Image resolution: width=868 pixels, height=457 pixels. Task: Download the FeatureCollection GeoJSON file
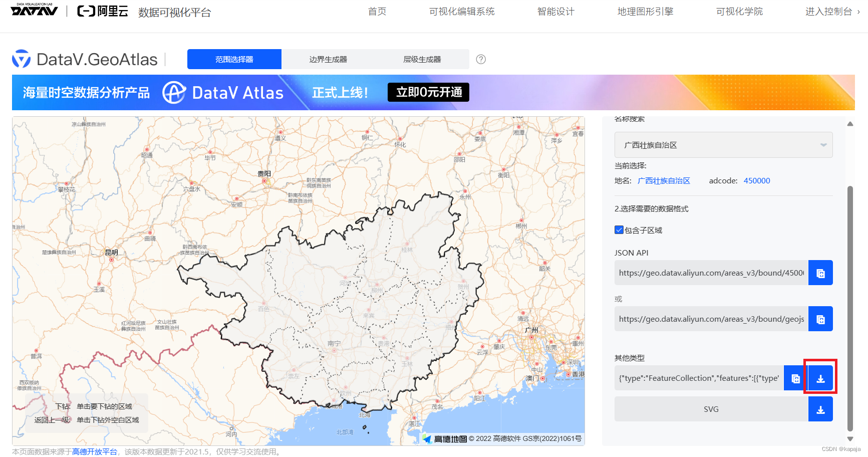pos(820,378)
